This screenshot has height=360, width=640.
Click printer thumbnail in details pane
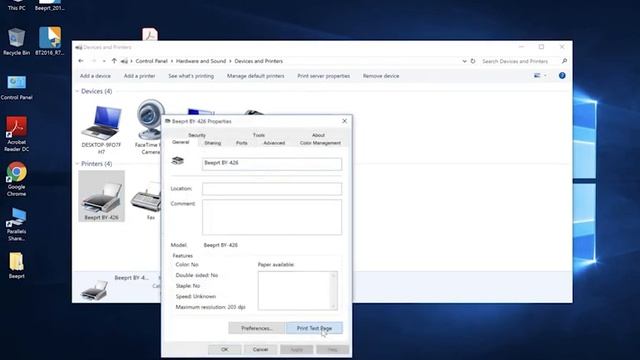pos(95,290)
